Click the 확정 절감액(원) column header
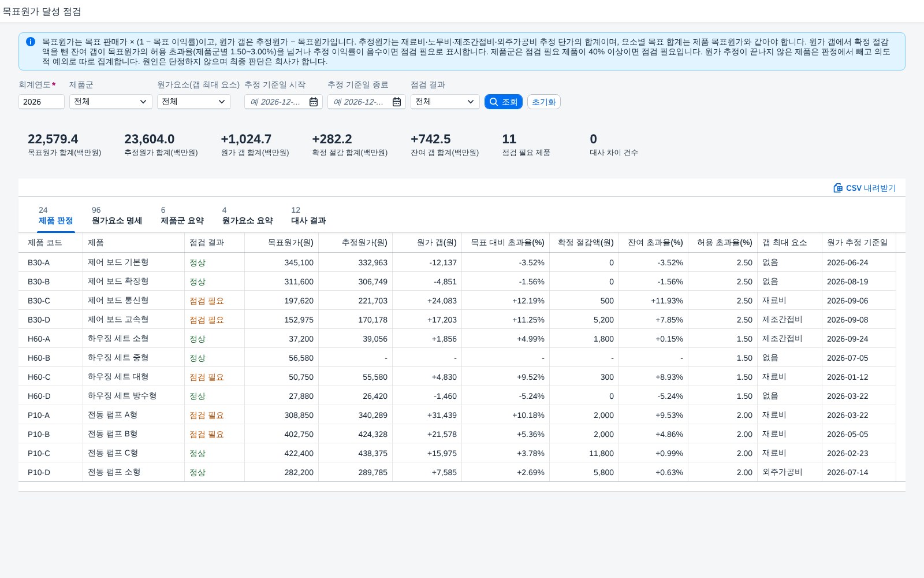Viewport: 924px width, 578px height. pos(584,243)
